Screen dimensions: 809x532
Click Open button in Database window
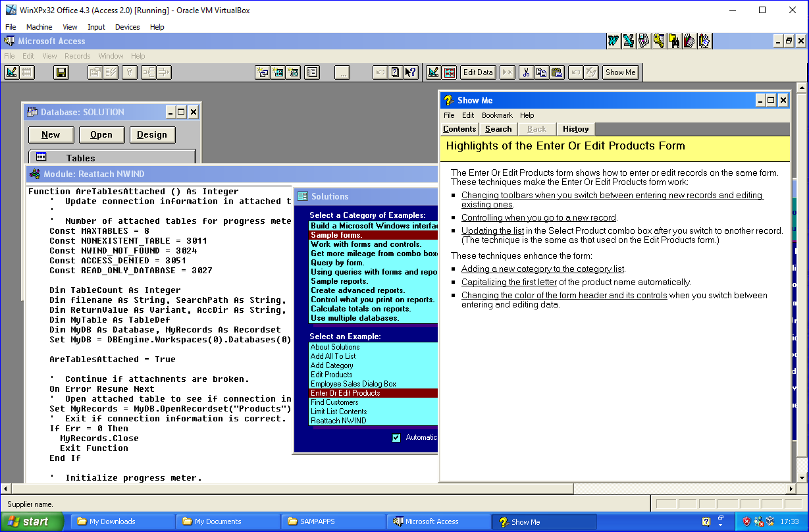(x=101, y=134)
